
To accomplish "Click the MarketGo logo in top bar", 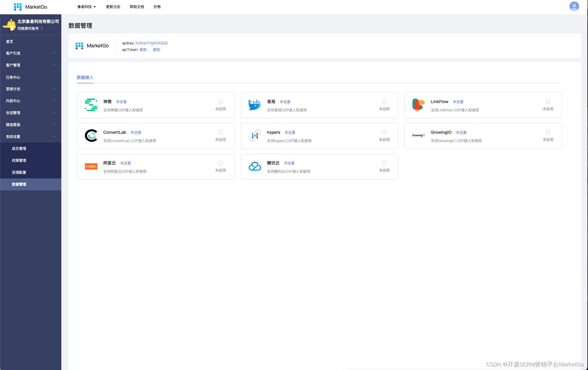I will coord(30,7).
